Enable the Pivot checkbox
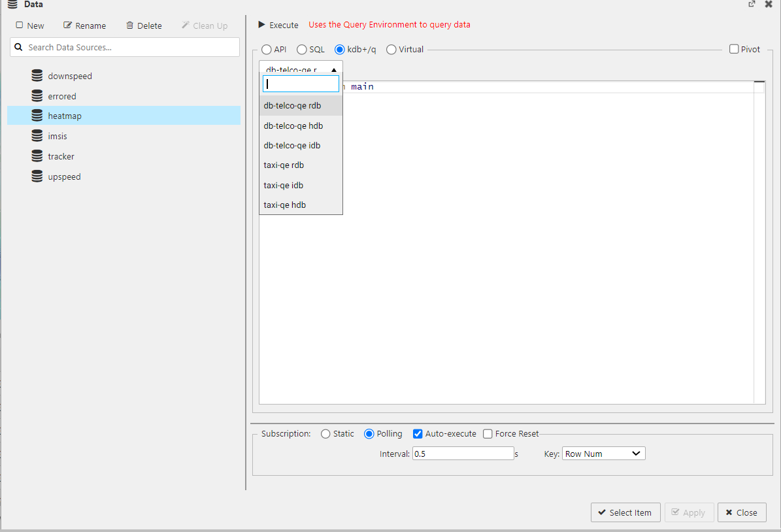781x532 pixels. point(734,50)
